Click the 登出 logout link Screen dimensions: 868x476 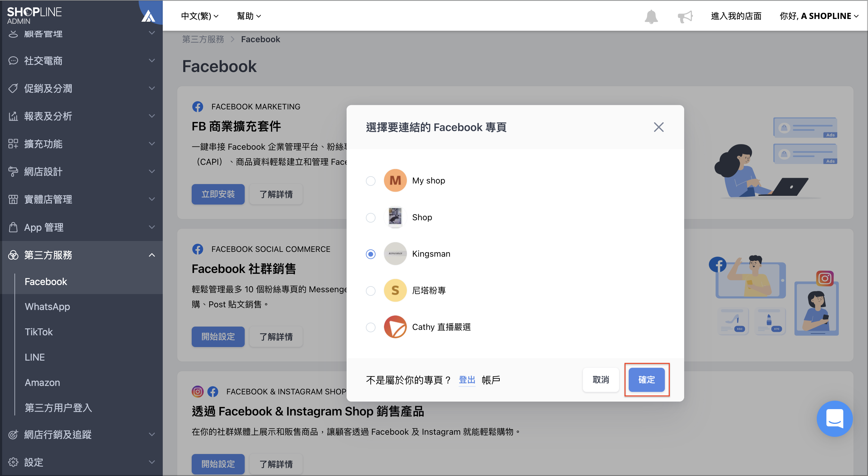[x=467, y=380]
